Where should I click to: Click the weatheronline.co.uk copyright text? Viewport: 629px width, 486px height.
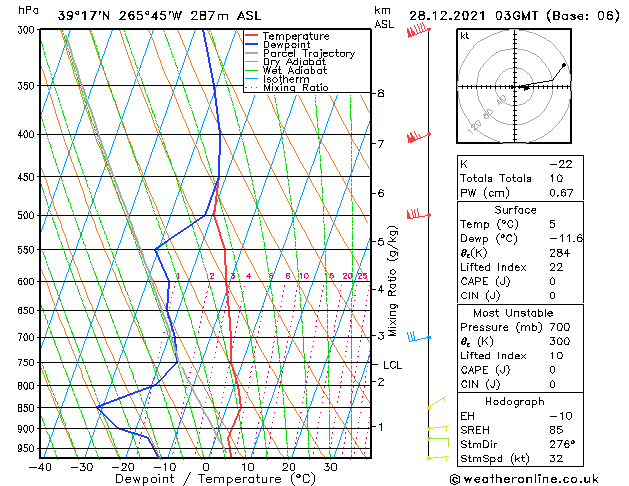point(524,479)
